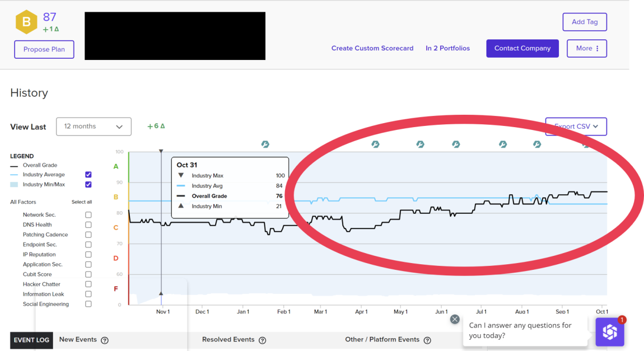Enable the DNS Health factor checkbox
644x351 pixels.
pos(88,224)
